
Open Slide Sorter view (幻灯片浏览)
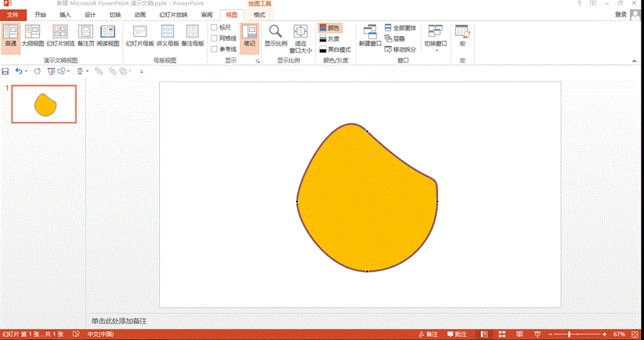[60, 35]
